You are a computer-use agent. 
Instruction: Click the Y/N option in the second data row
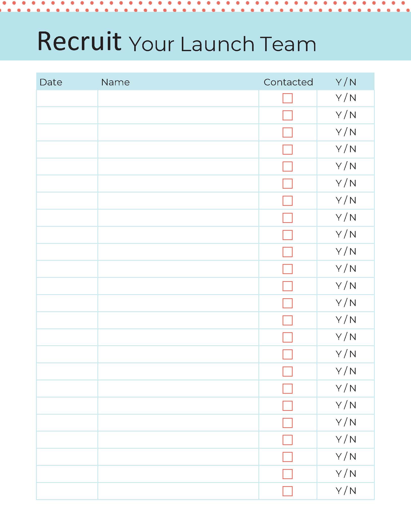tap(346, 115)
